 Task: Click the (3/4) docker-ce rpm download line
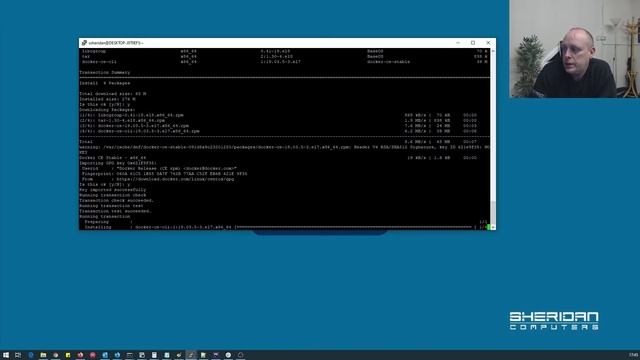pyautogui.click(x=278, y=126)
